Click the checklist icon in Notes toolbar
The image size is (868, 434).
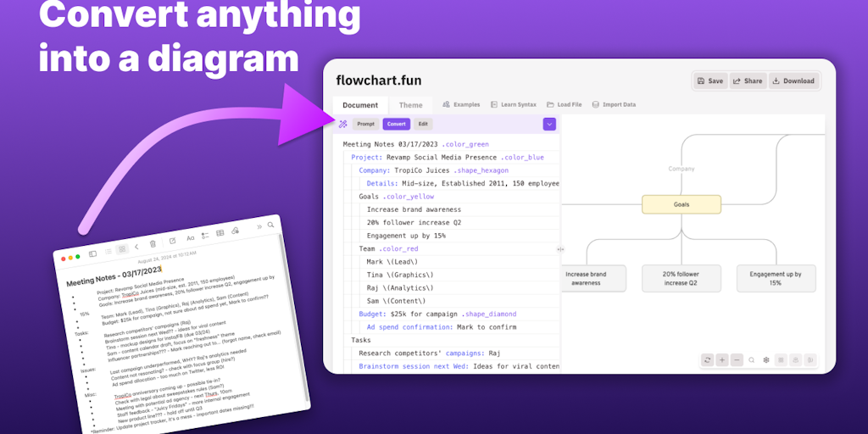[205, 236]
